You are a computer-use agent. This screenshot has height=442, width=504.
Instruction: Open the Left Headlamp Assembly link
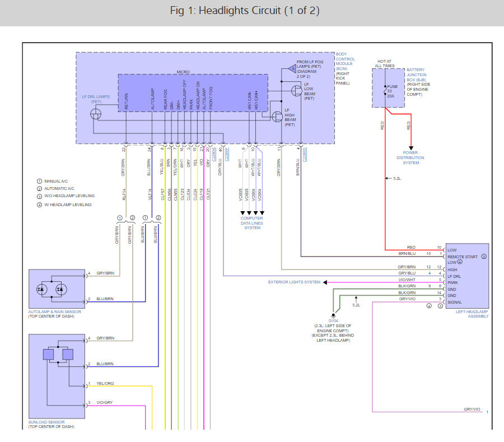click(472, 314)
